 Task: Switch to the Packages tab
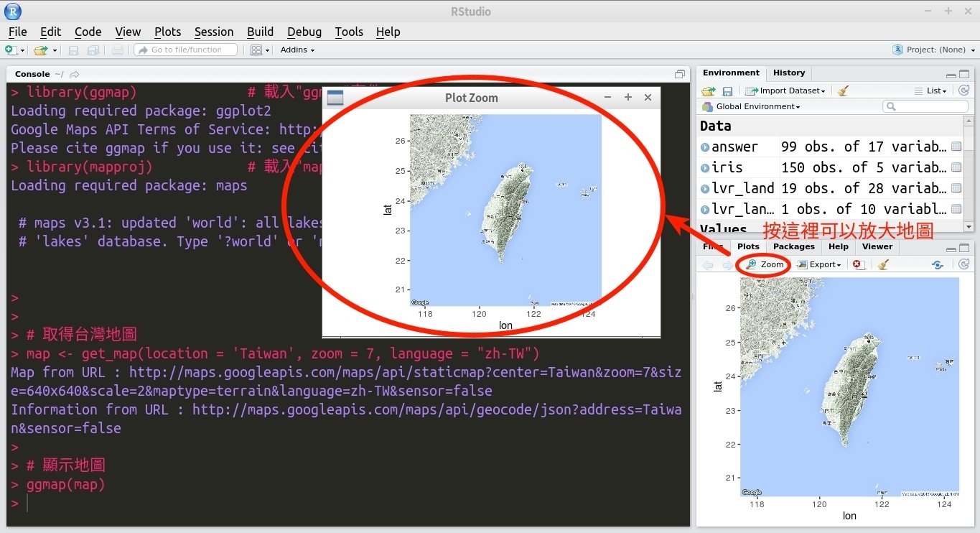[793, 246]
